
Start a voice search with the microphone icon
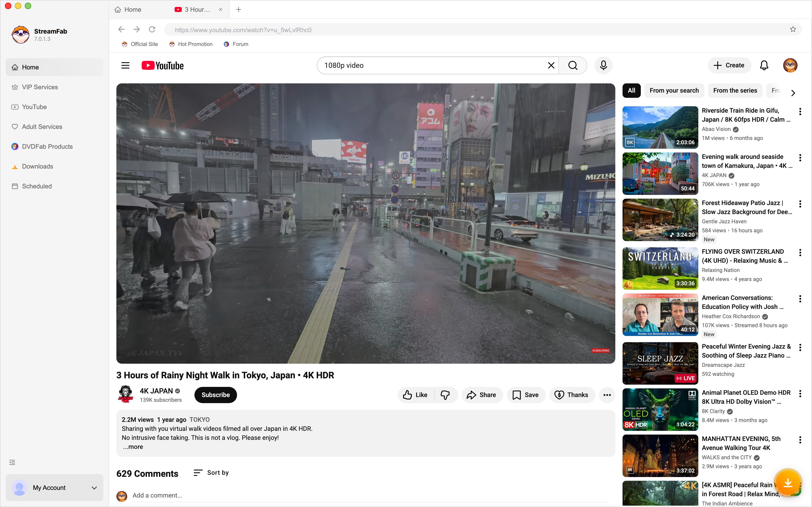tap(603, 65)
